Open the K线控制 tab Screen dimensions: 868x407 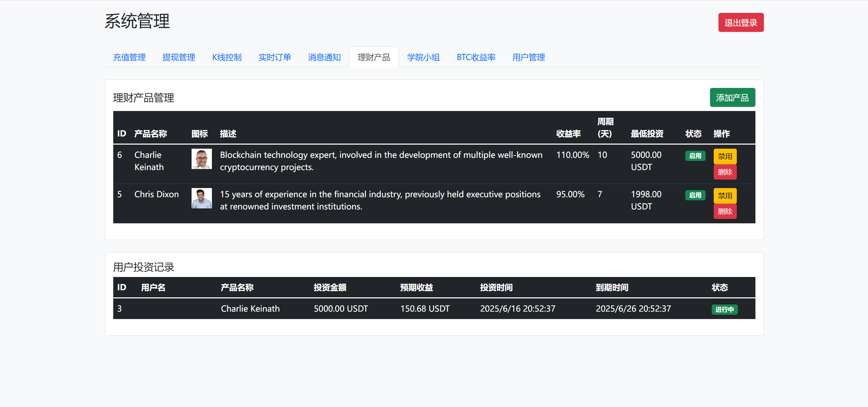[227, 57]
